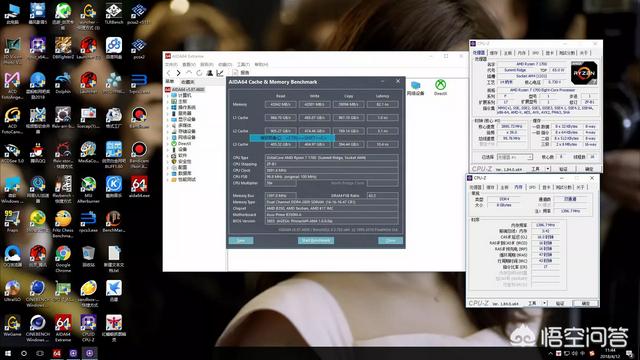
Task: Expand the 主板 node in AIDA64 tree
Action: (x=167, y=101)
